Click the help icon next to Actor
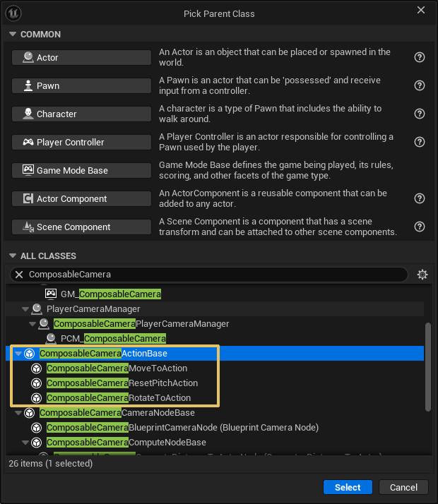The width and height of the screenshot is (438, 504). click(x=420, y=57)
